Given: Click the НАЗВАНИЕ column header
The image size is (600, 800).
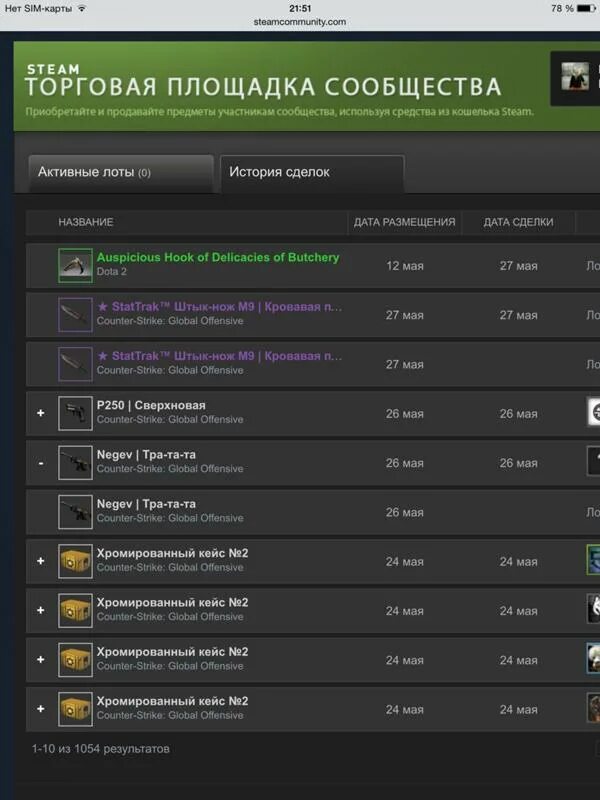Looking at the screenshot, I should click(86, 222).
